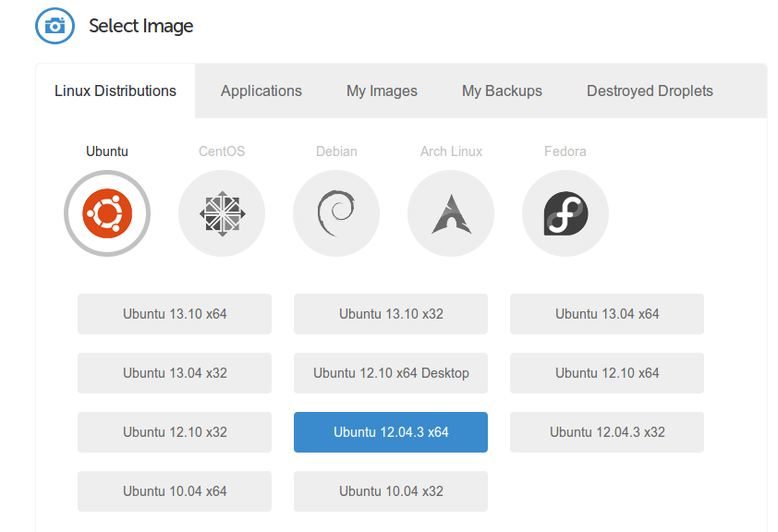The height and width of the screenshot is (532, 778).
Task: Select the Ubuntu distribution logo
Action: (x=107, y=213)
